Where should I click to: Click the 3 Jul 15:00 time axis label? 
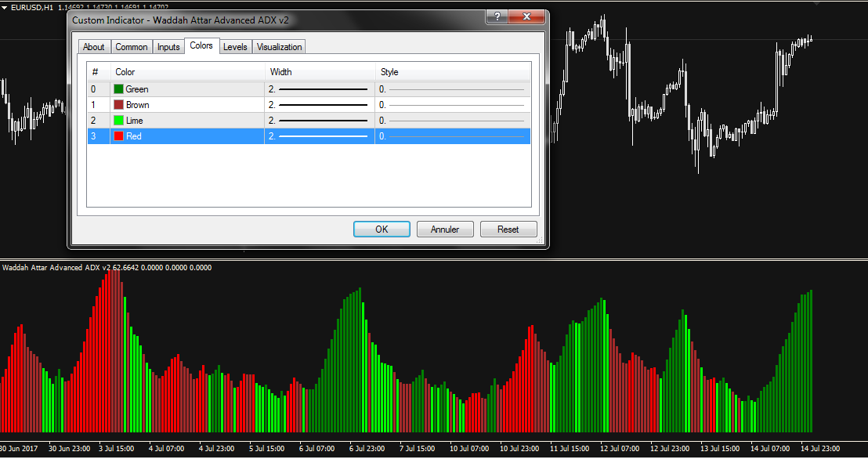pyautogui.click(x=116, y=449)
